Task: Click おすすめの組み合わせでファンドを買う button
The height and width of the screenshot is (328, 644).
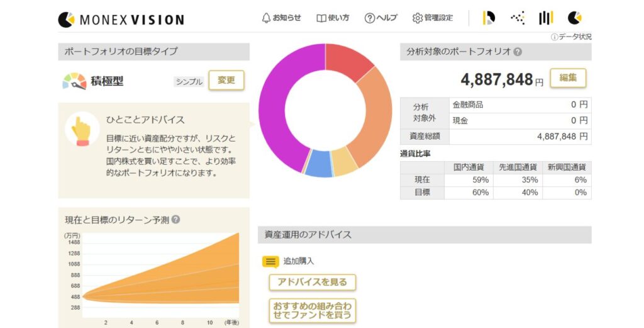Action: (x=312, y=310)
